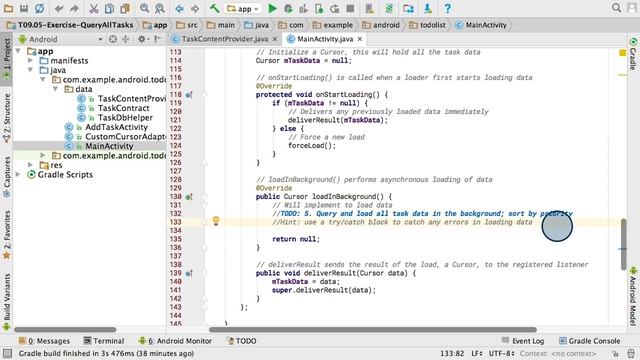
Task: Open the app run configuration dropdown
Action: point(243,9)
